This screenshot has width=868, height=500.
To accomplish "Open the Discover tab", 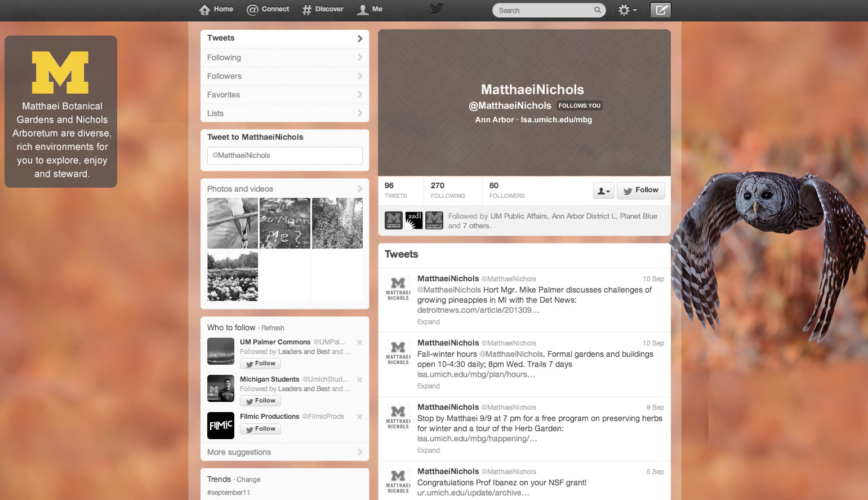I will pyautogui.click(x=323, y=10).
